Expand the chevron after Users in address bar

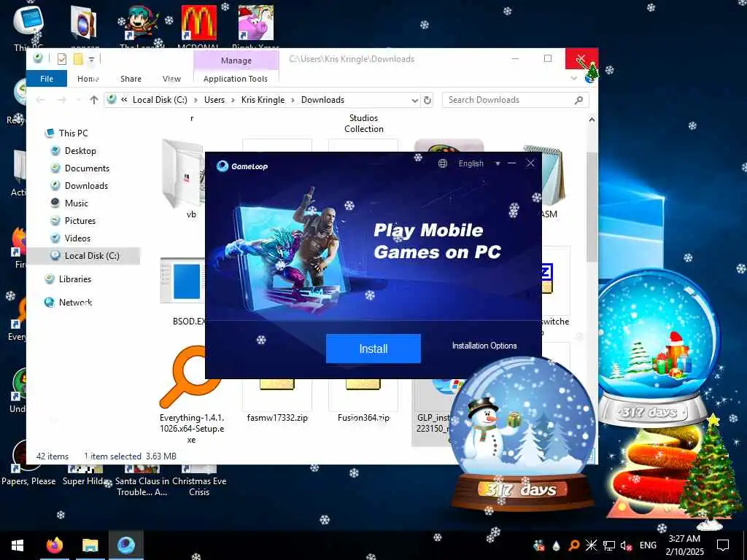click(x=233, y=100)
